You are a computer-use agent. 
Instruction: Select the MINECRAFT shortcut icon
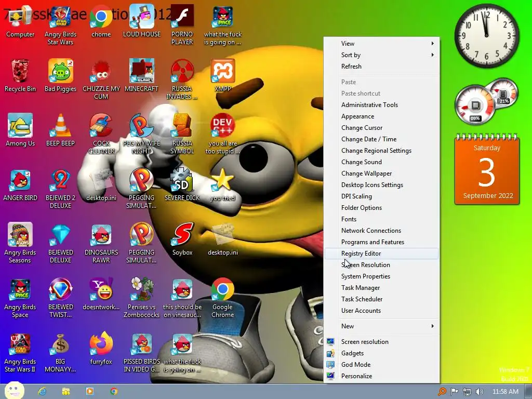coord(141,76)
